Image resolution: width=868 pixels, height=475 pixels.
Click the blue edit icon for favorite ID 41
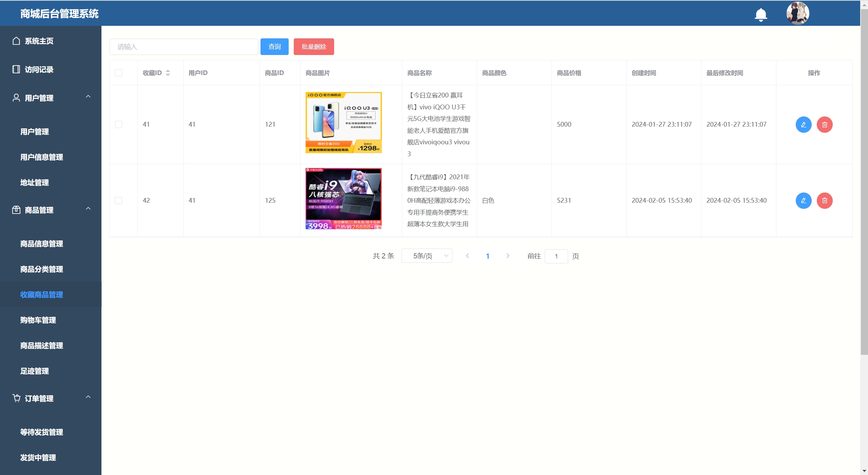pyautogui.click(x=803, y=125)
